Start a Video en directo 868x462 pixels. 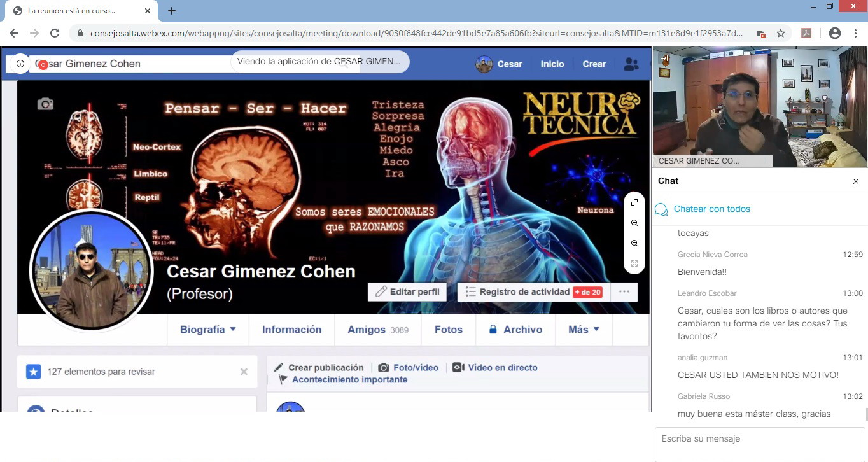[495, 368]
